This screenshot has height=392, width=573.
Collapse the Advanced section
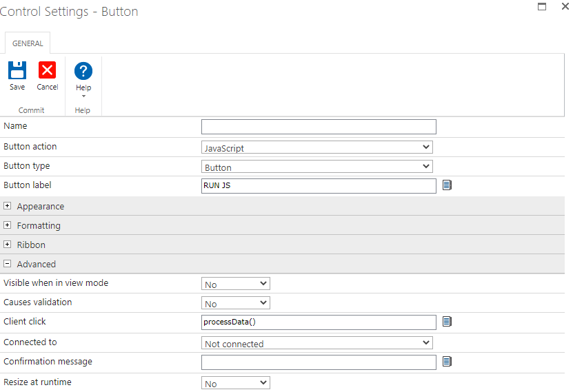point(8,264)
